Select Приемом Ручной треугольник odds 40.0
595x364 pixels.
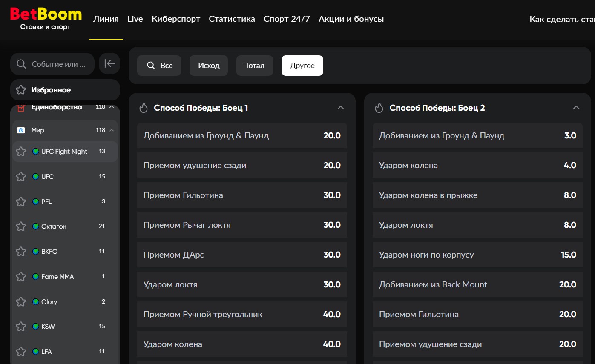(242, 314)
